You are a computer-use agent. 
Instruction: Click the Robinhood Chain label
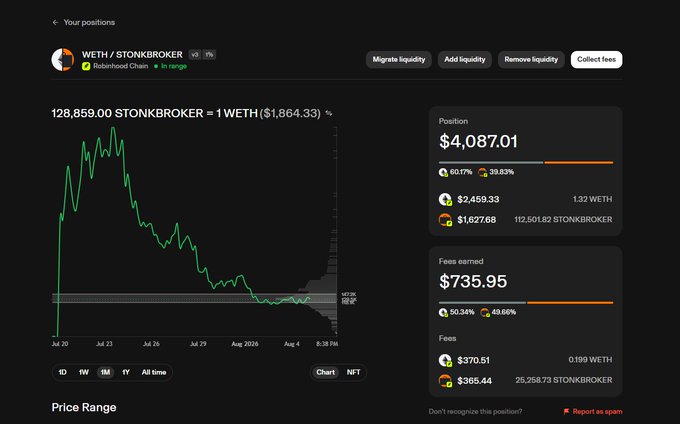coord(121,66)
